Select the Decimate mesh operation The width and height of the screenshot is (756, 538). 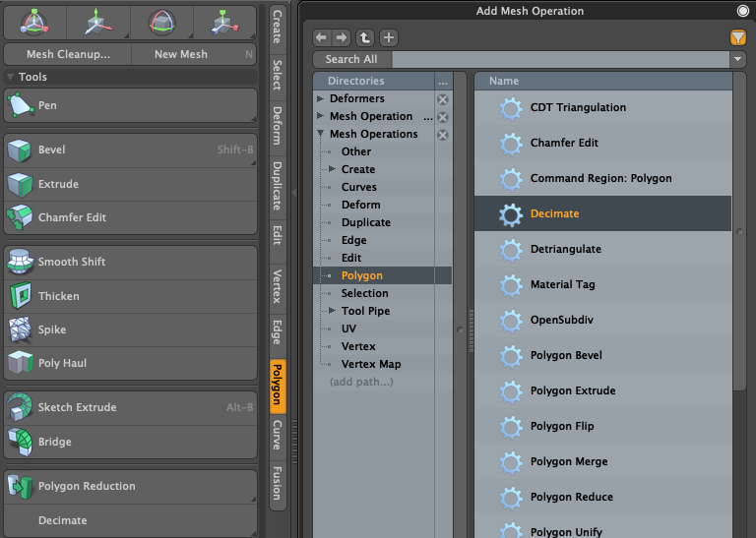(602, 213)
